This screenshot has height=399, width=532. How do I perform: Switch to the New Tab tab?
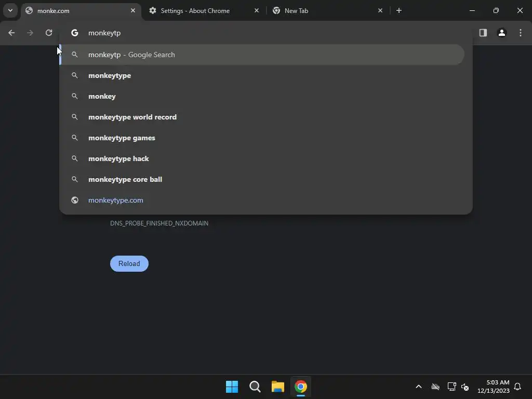(328, 11)
